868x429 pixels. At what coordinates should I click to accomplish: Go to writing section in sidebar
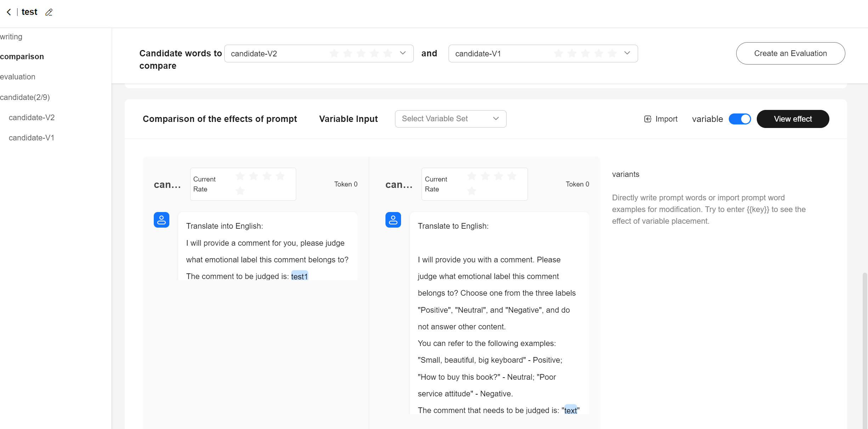coord(11,37)
